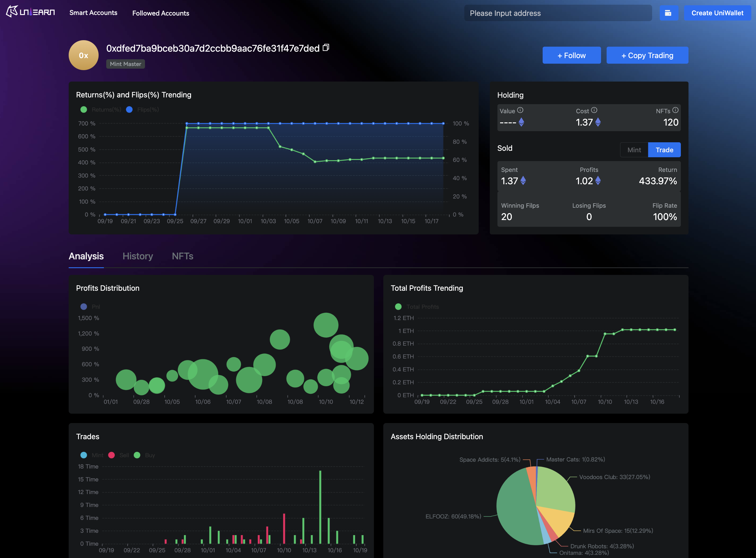Image resolution: width=756 pixels, height=558 pixels.
Task: Copy the wallet address using copy icon
Action: (326, 48)
